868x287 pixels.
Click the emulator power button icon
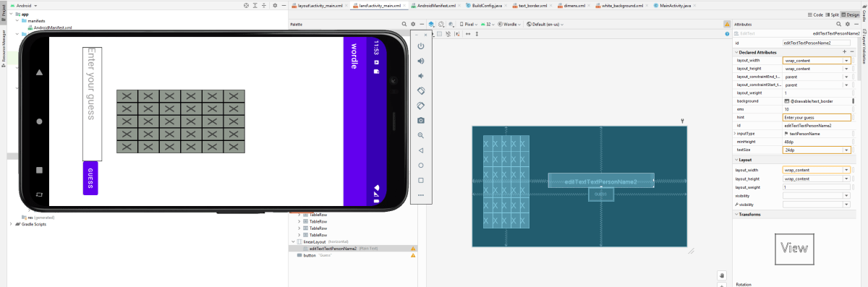pyautogui.click(x=420, y=46)
